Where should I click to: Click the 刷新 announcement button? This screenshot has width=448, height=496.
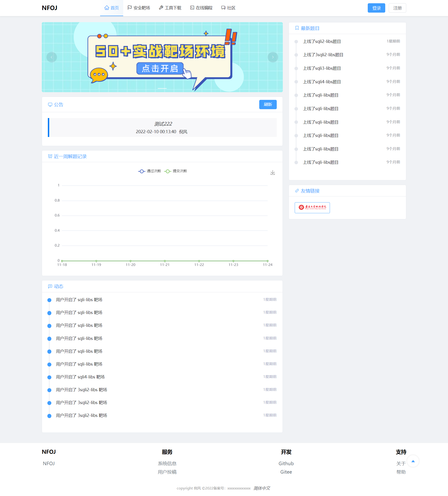[268, 105]
